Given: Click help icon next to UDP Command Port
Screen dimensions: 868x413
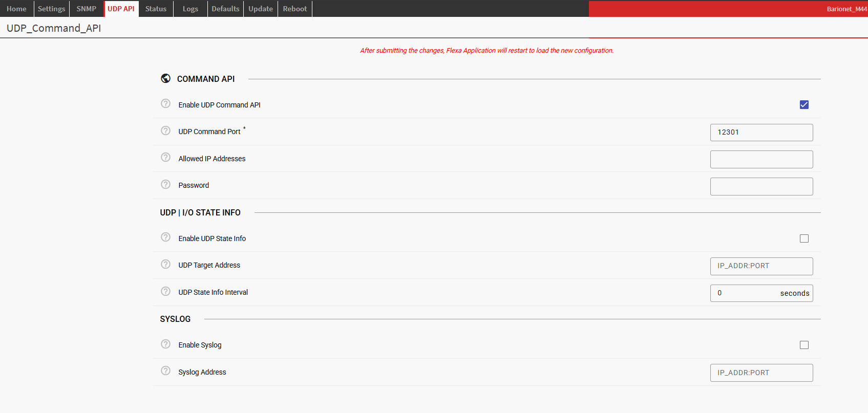Looking at the screenshot, I should pos(165,131).
